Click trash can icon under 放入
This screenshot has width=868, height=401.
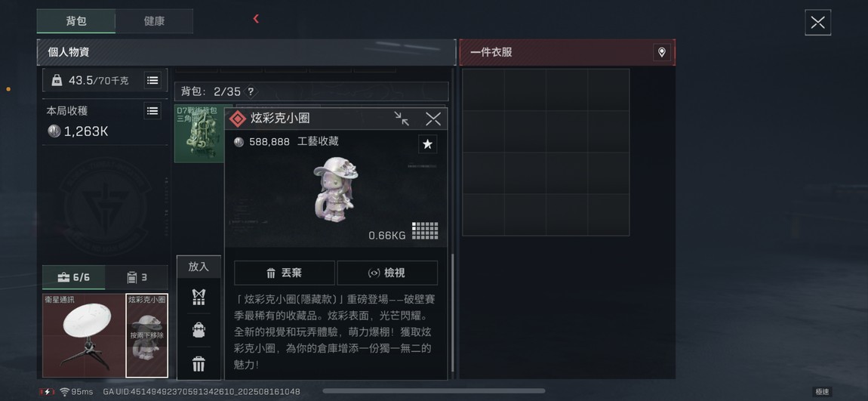pos(199,364)
